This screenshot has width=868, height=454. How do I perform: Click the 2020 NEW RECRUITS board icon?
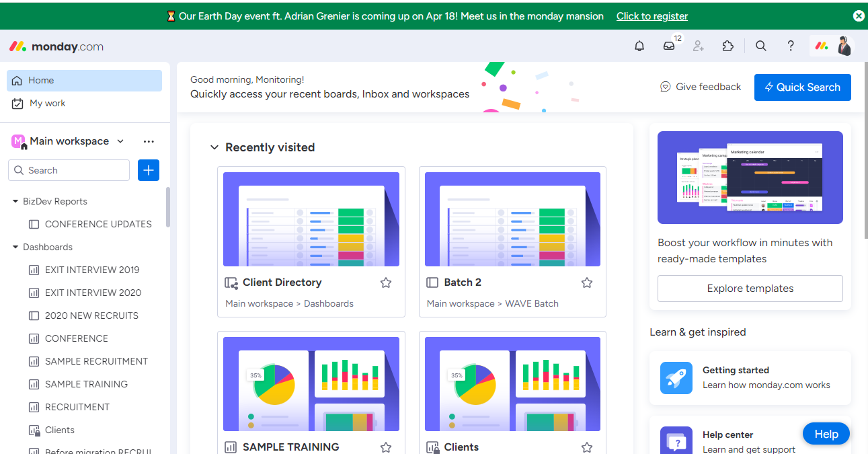click(34, 315)
